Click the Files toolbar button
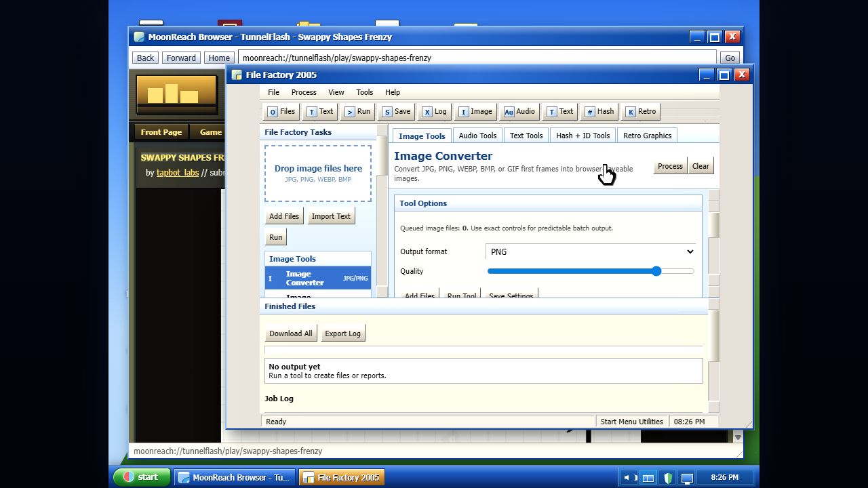The image size is (868, 488). [281, 112]
